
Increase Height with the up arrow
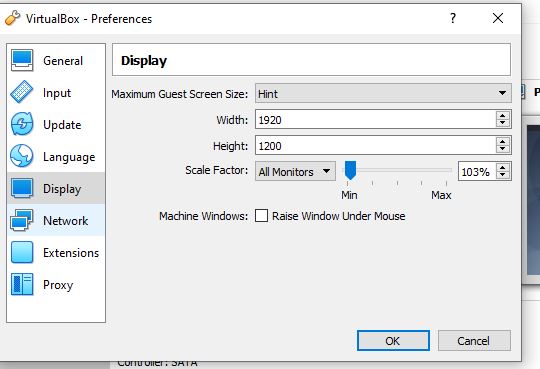(x=503, y=141)
